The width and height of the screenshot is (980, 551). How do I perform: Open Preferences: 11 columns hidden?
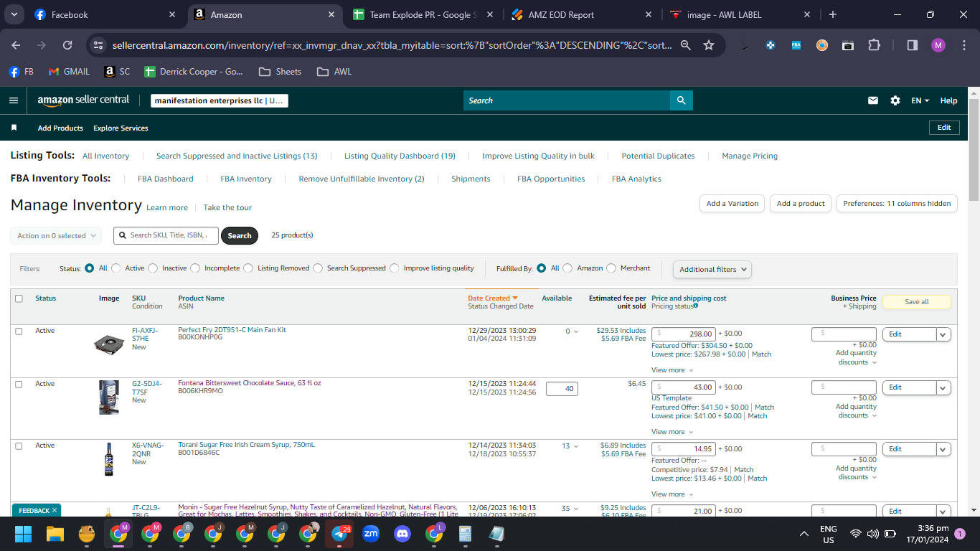pos(897,204)
